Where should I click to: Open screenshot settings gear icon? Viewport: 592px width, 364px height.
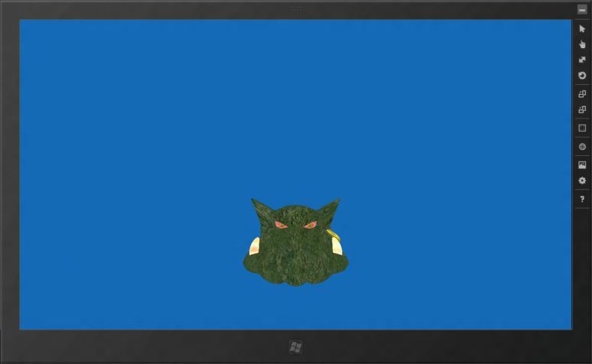pos(582,180)
